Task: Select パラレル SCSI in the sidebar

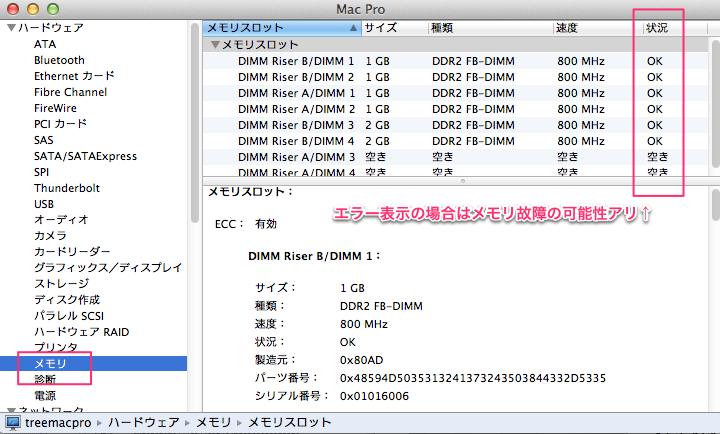Action: [x=69, y=316]
